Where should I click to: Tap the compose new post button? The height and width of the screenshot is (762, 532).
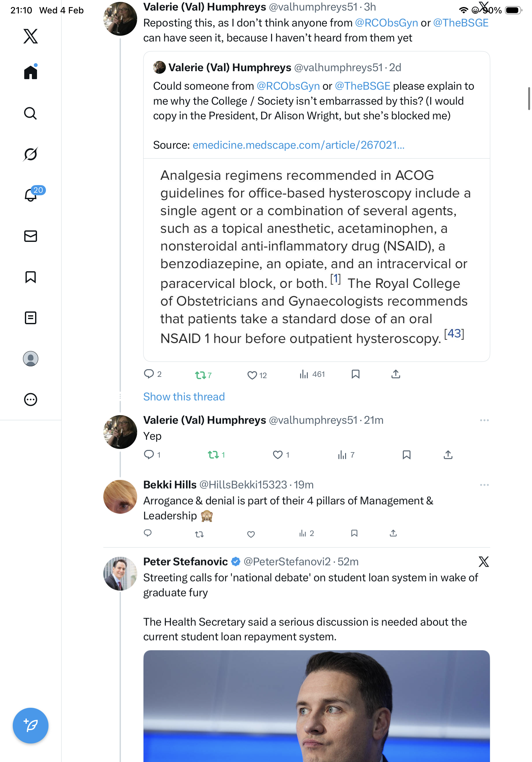(31, 725)
